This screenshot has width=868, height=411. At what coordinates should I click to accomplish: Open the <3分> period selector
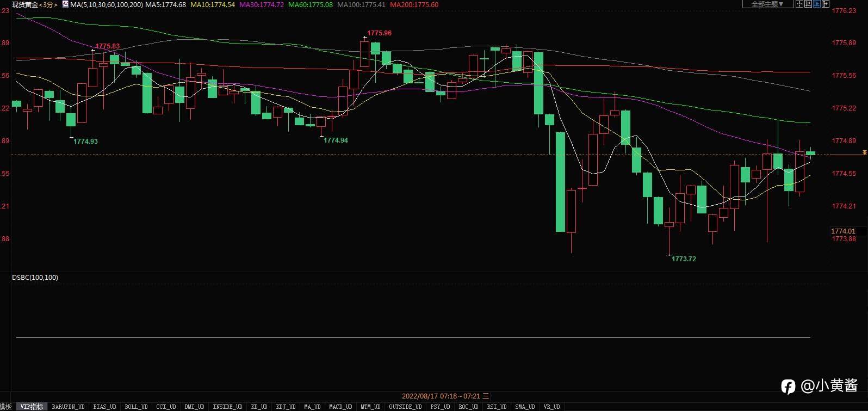(48, 4)
